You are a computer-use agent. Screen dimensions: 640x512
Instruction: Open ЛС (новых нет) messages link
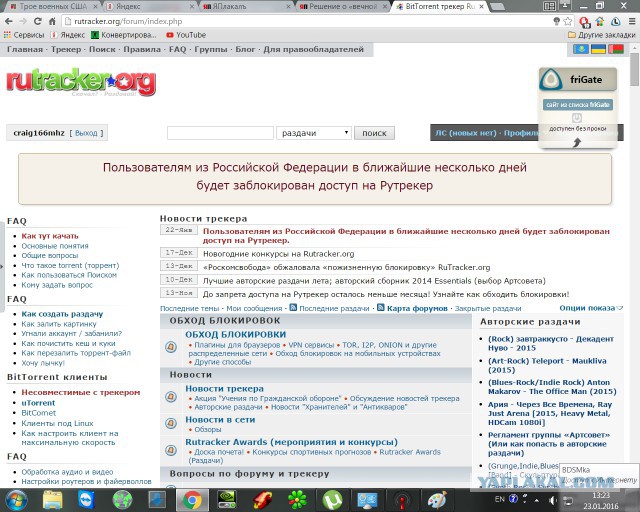click(465, 133)
